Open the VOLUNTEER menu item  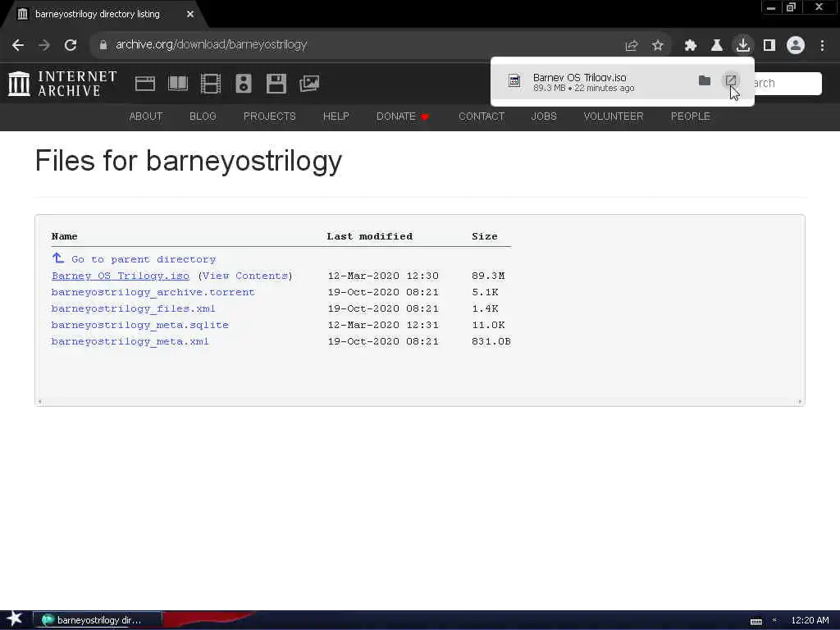coord(614,116)
